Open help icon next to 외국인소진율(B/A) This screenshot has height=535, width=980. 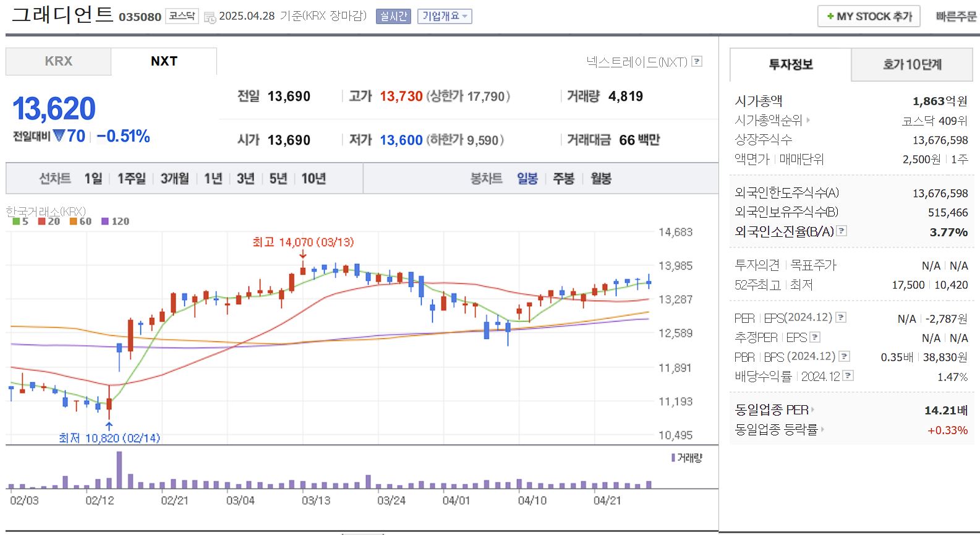842,231
